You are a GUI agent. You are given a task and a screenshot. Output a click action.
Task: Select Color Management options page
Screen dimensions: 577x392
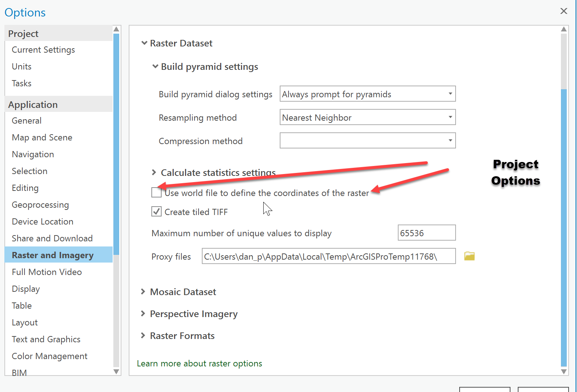point(49,356)
